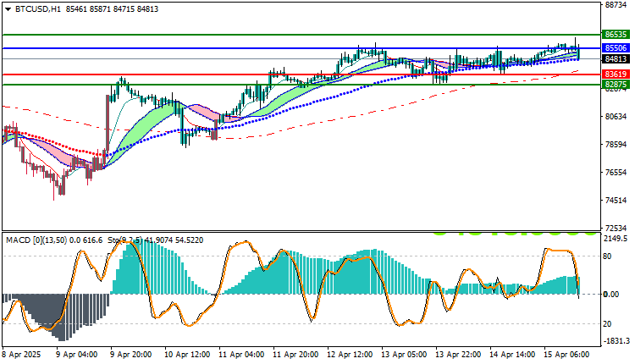This screenshot has height=364, width=635.
Task: Click the 80 level label on indicator scale
Action: pos(607,256)
